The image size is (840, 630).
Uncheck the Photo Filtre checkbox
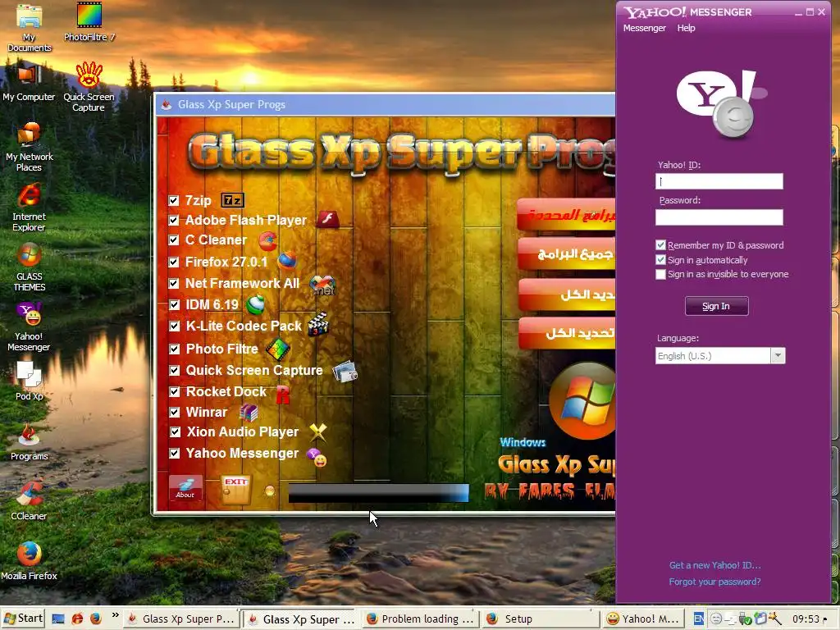(x=174, y=349)
